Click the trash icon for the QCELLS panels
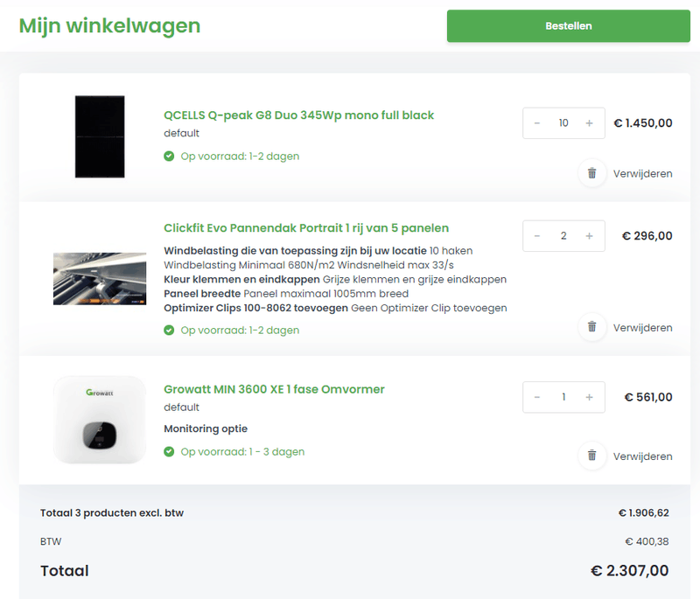The image size is (700, 599). click(x=592, y=173)
